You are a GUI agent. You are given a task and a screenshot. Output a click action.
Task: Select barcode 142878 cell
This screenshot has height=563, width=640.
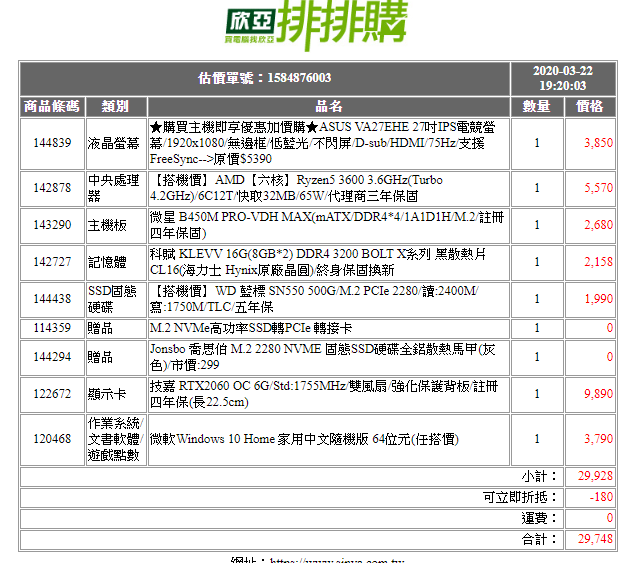(52, 188)
